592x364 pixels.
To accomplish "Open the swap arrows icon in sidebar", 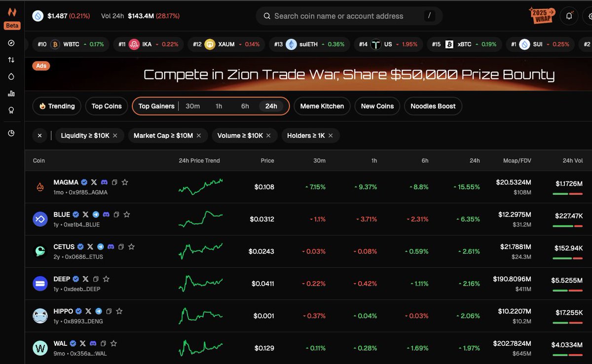I will pyautogui.click(x=11, y=60).
